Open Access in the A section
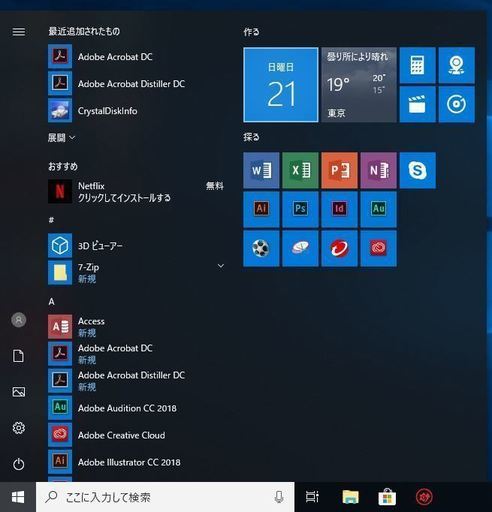This screenshot has width=492, height=512. (137, 327)
